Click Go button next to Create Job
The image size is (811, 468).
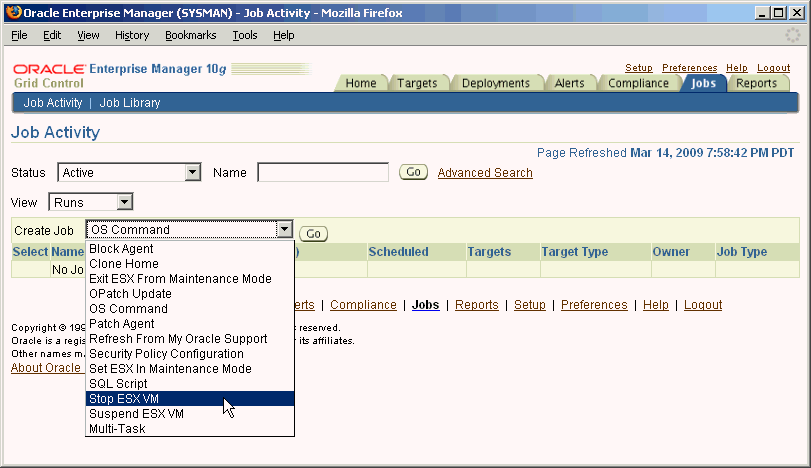coord(313,234)
